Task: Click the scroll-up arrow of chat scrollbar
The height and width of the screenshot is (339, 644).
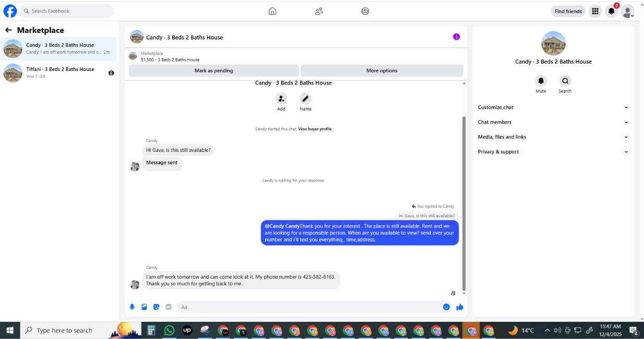Action: [x=464, y=83]
